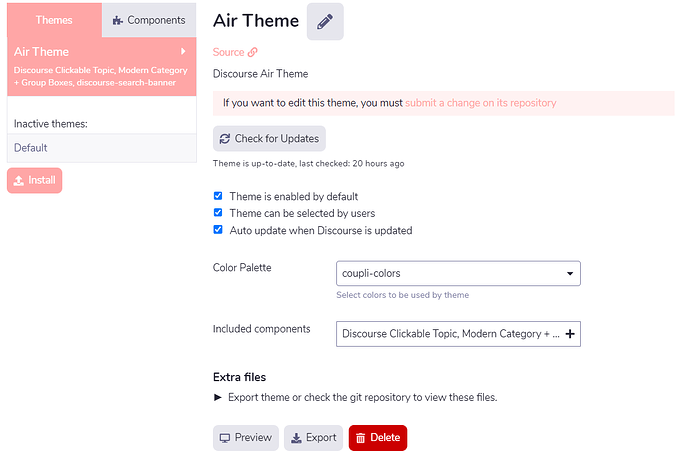Disable Auto update when Discourse is updated

click(218, 230)
